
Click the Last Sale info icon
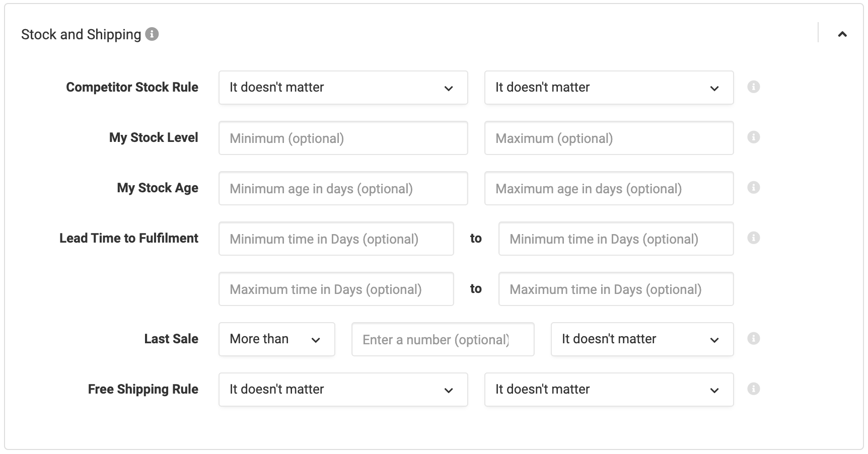click(x=753, y=338)
